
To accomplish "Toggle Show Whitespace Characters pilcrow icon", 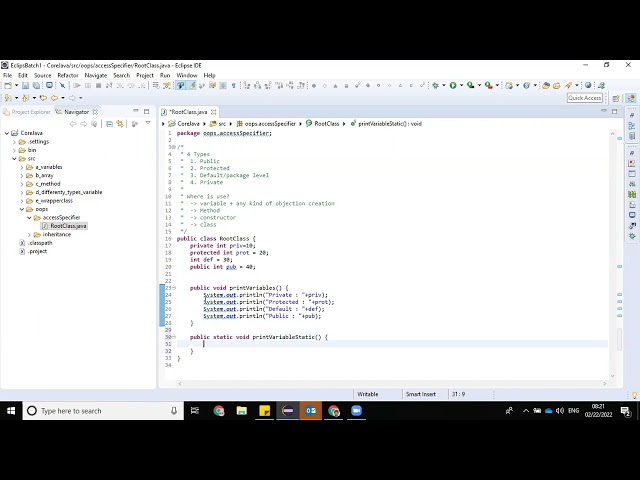I will 233,85.
